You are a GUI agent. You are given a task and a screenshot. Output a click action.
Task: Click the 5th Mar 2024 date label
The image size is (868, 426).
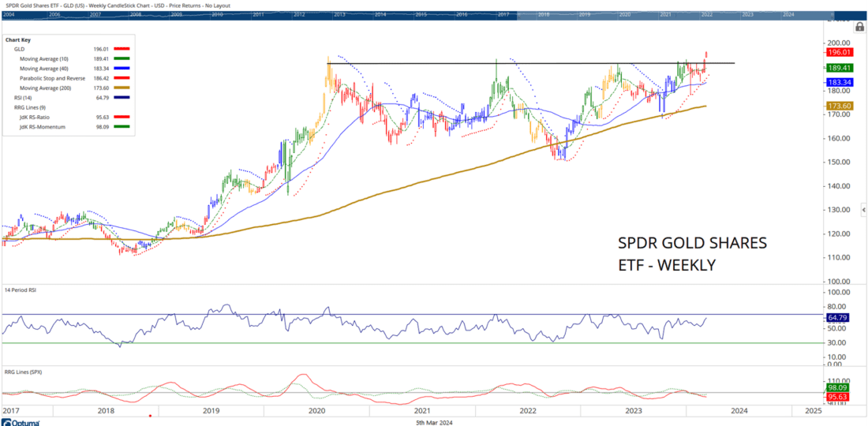click(x=433, y=422)
